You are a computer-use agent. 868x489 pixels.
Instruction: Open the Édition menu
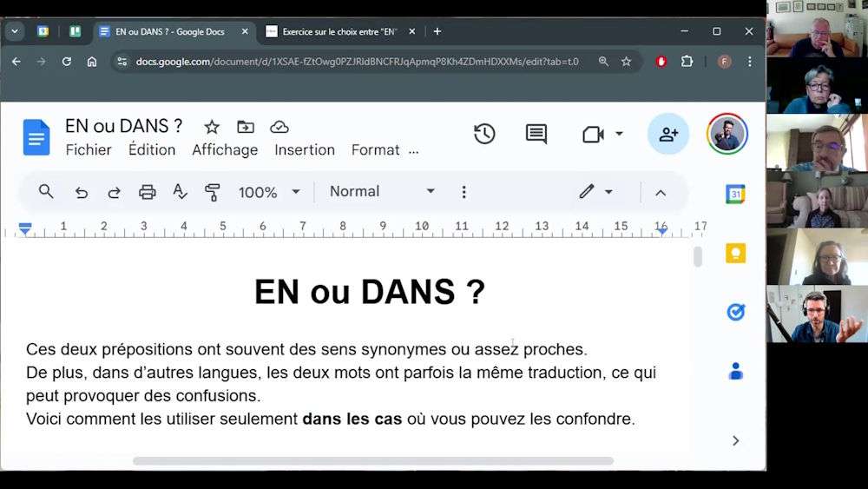(152, 150)
